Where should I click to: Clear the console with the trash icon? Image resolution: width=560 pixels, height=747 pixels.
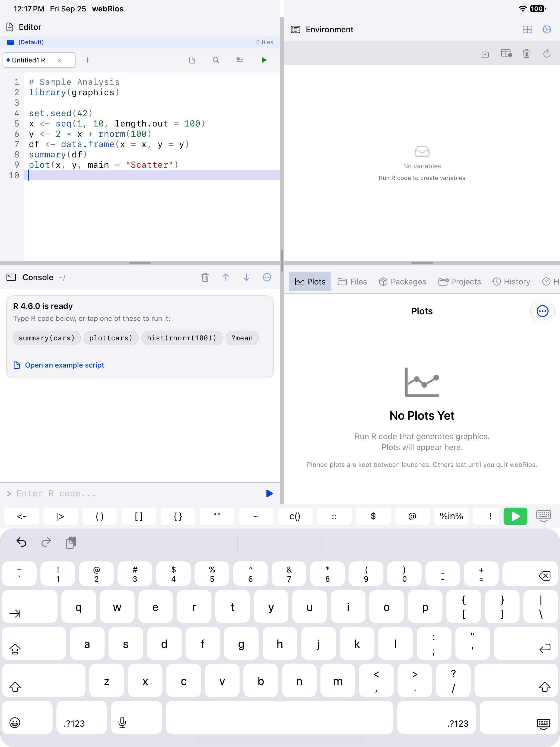[x=205, y=277]
